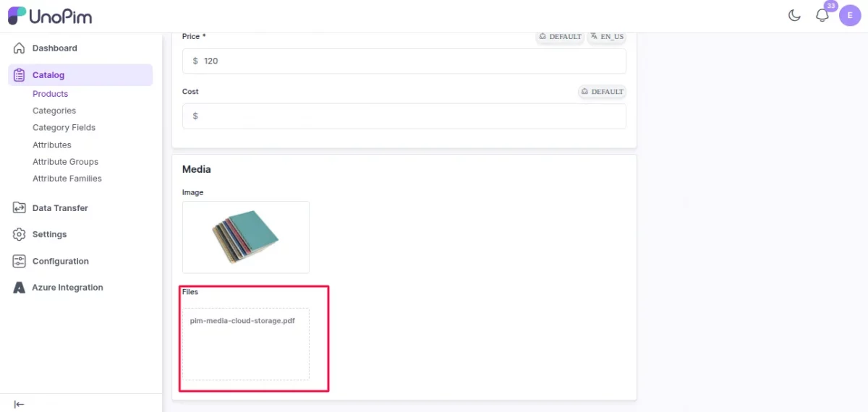This screenshot has width=868, height=412.
Task: Click the Price input field
Action: pyautogui.click(x=404, y=61)
